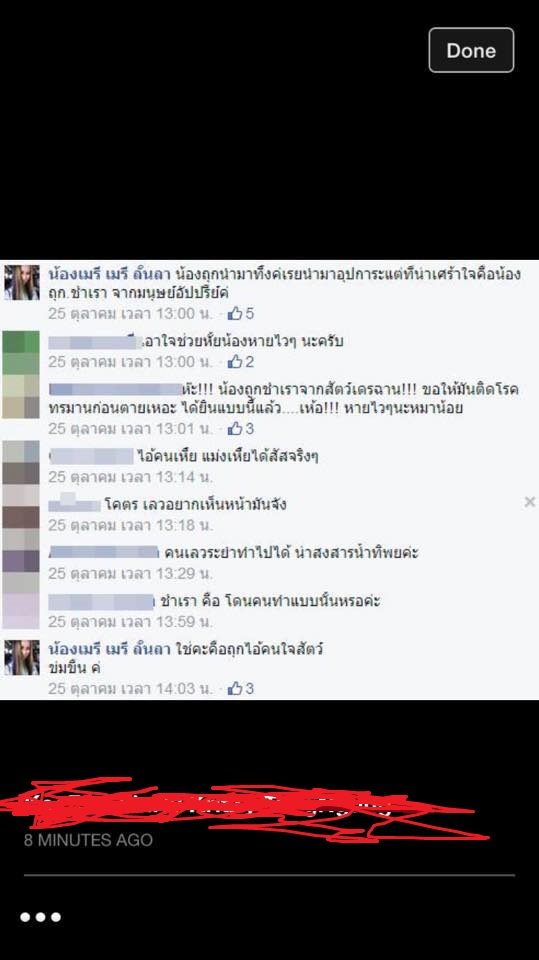Click the like thumb on the 14:03 reply
Viewport: 539px width, 960px height.
click(x=235, y=688)
